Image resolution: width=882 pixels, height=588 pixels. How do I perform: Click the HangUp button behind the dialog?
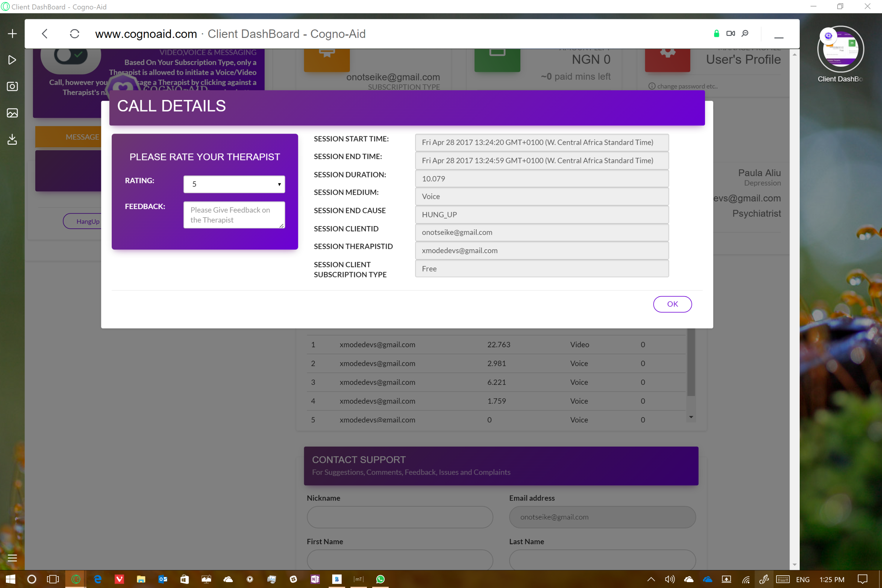[x=83, y=221]
